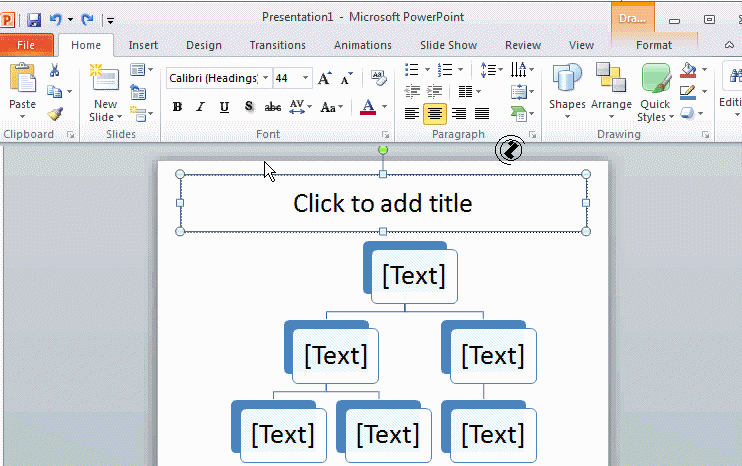The image size is (742, 466).
Task: Open the Shapes gallery
Action: (567, 92)
